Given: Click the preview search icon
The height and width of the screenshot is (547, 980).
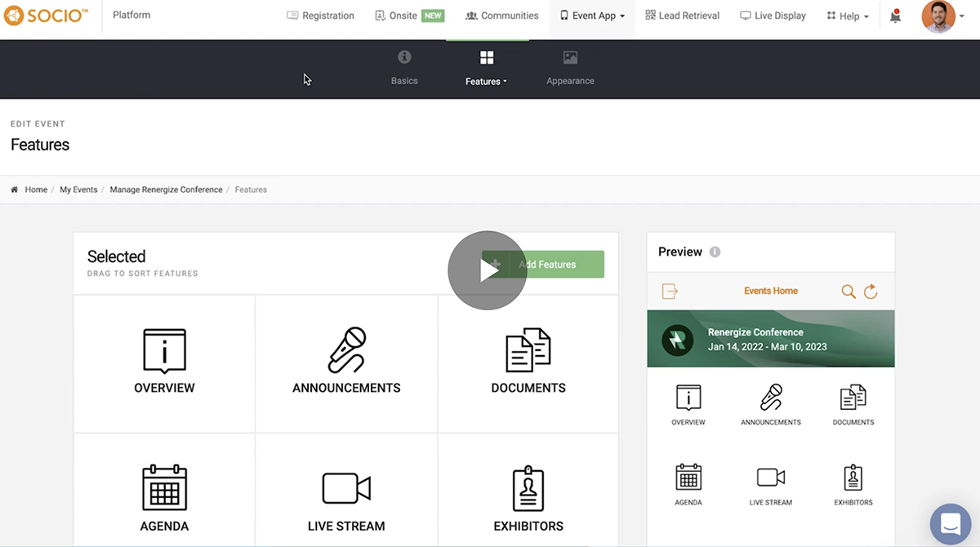Looking at the screenshot, I should tap(849, 291).
